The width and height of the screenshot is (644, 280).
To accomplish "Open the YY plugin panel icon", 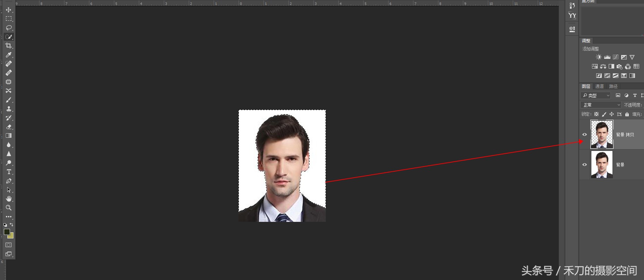I will pos(572,16).
